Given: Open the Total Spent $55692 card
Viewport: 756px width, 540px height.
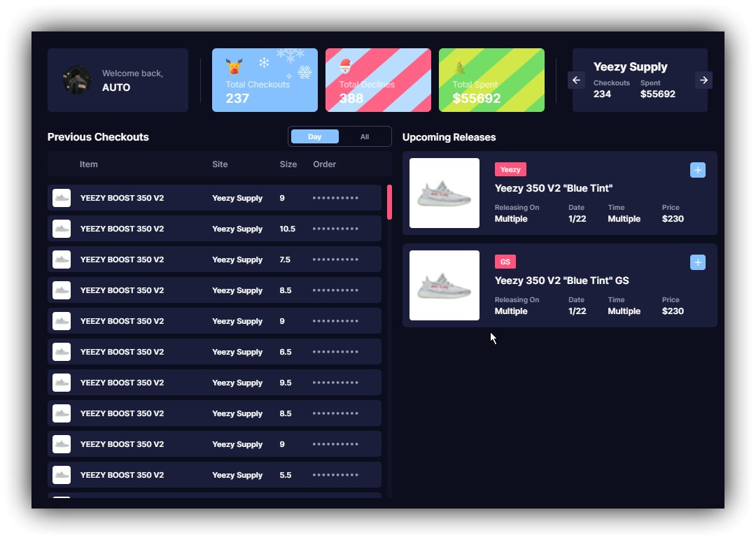Looking at the screenshot, I should click(x=492, y=80).
